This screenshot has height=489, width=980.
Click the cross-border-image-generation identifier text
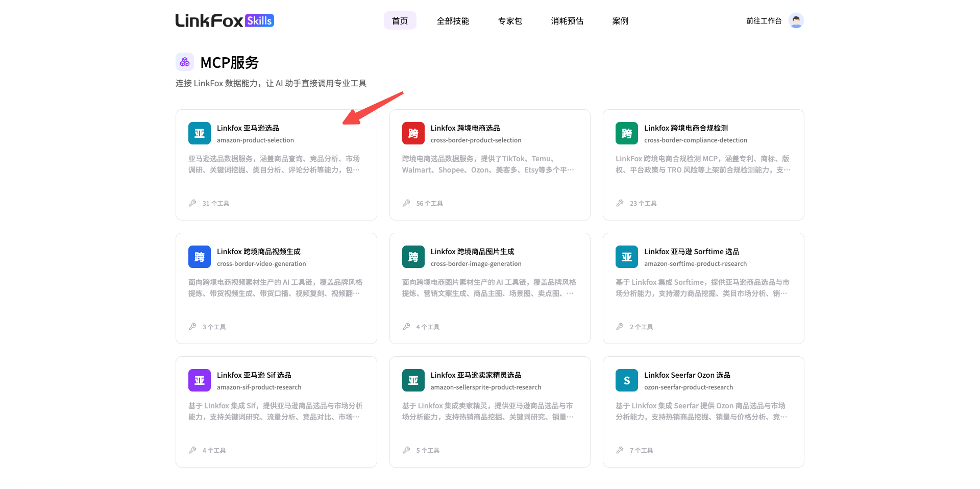point(476,264)
